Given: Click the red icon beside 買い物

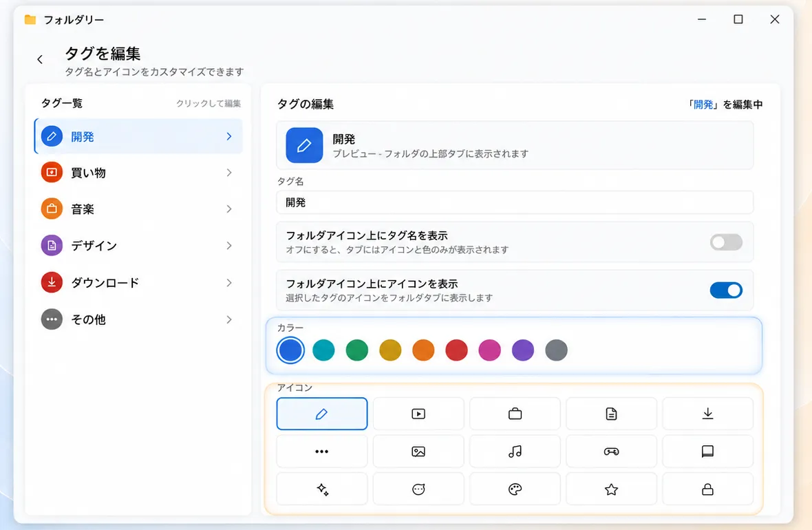Looking at the screenshot, I should (x=52, y=172).
